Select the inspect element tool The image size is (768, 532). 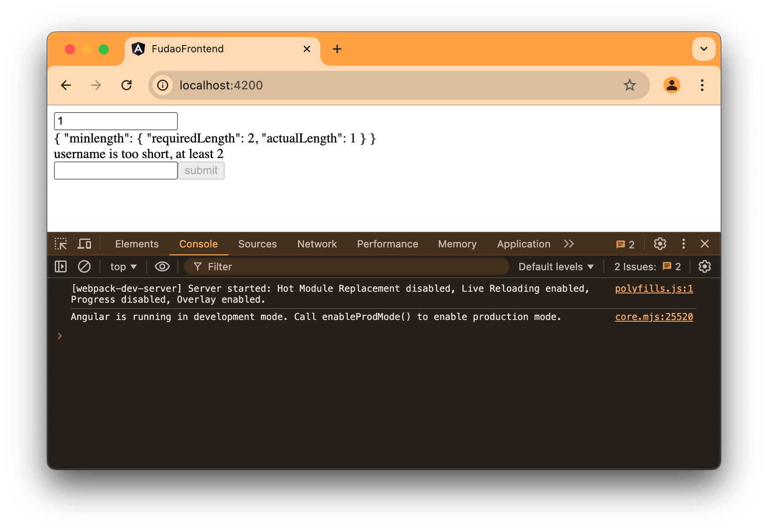pos(61,244)
